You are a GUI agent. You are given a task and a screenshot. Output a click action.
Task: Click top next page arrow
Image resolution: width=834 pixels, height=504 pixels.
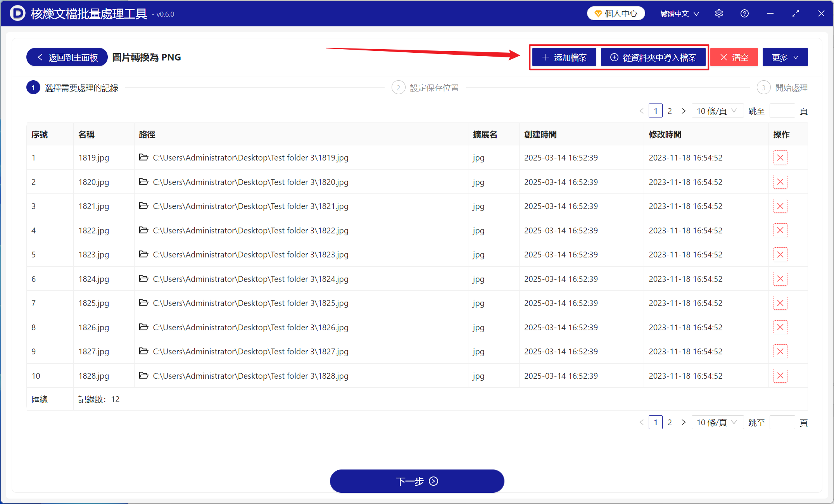[x=684, y=111]
